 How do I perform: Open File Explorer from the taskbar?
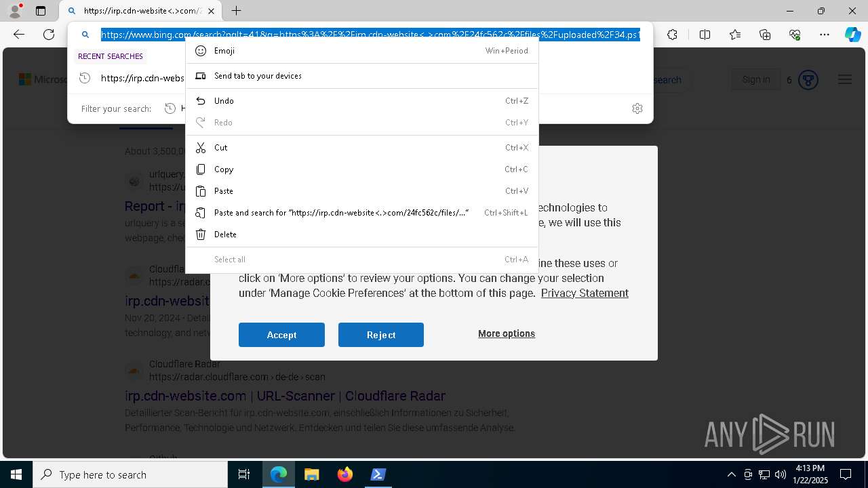pyautogui.click(x=311, y=474)
